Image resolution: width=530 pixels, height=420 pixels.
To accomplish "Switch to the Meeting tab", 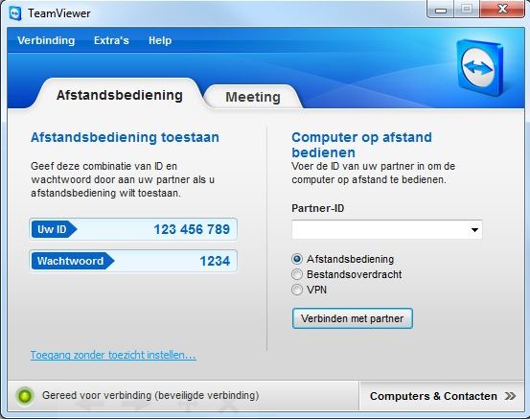I will pos(253,97).
